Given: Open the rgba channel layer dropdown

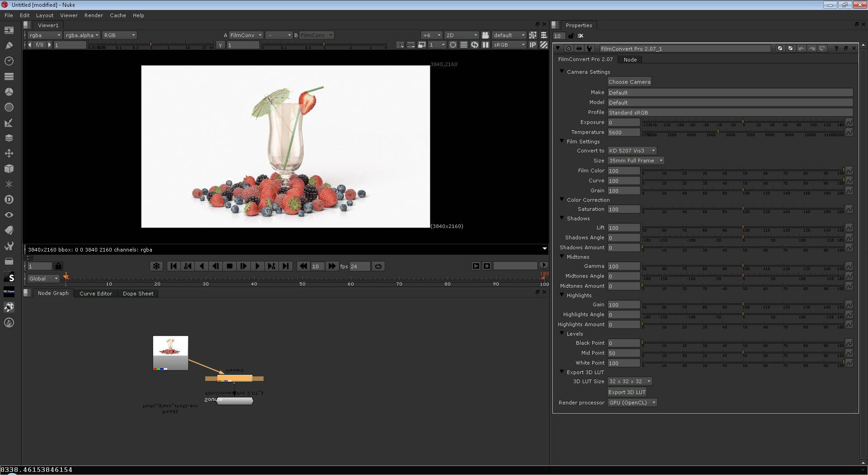Looking at the screenshot, I should [45, 35].
